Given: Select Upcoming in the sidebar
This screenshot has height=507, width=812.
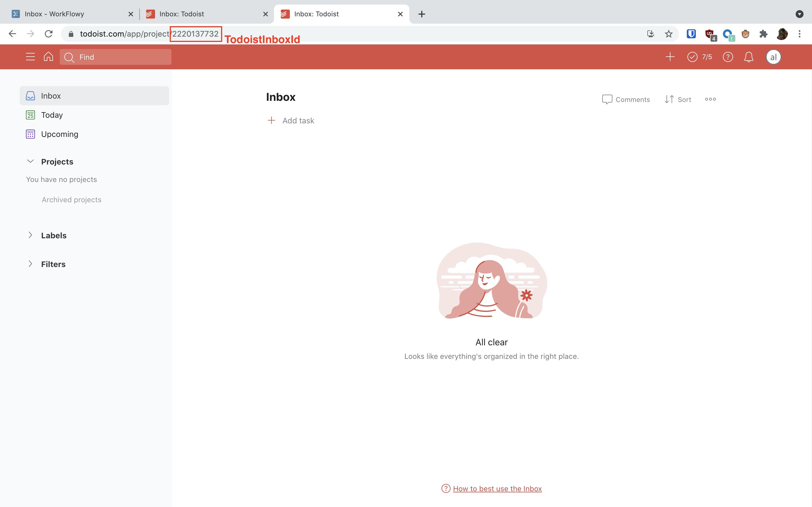Looking at the screenshot, I should 59,134.
